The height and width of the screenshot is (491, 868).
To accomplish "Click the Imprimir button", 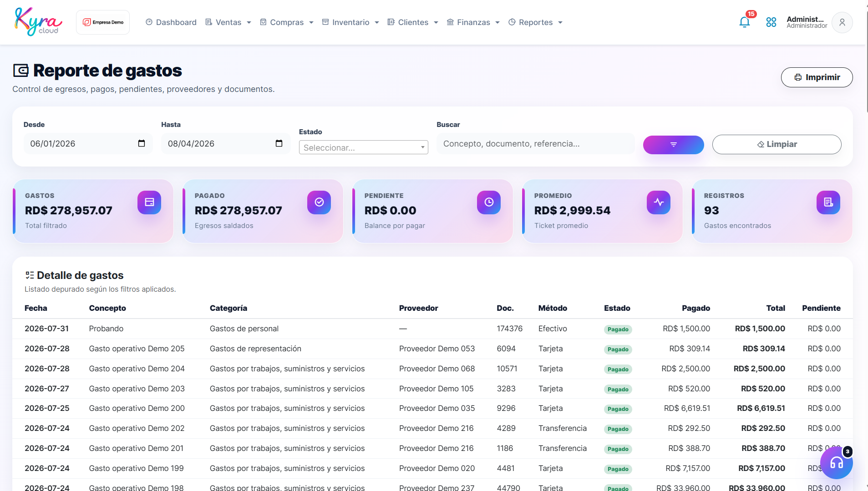I will pyautogui.click(x=817, y=77).
